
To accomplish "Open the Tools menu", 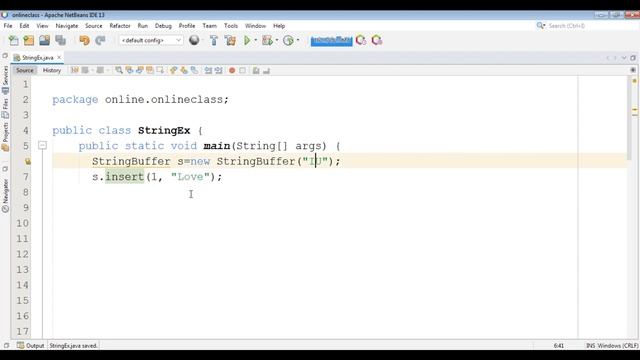I will tap(231, 26).
